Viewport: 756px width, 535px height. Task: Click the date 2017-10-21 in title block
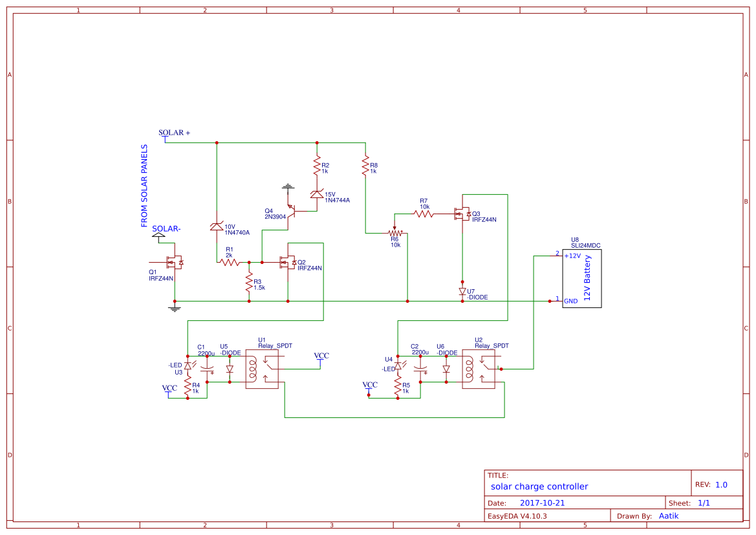542,502
